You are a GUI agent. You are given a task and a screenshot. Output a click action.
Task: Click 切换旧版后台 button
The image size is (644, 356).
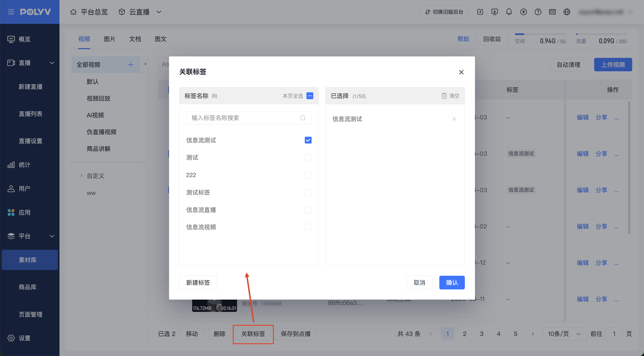tap(444, 12)
